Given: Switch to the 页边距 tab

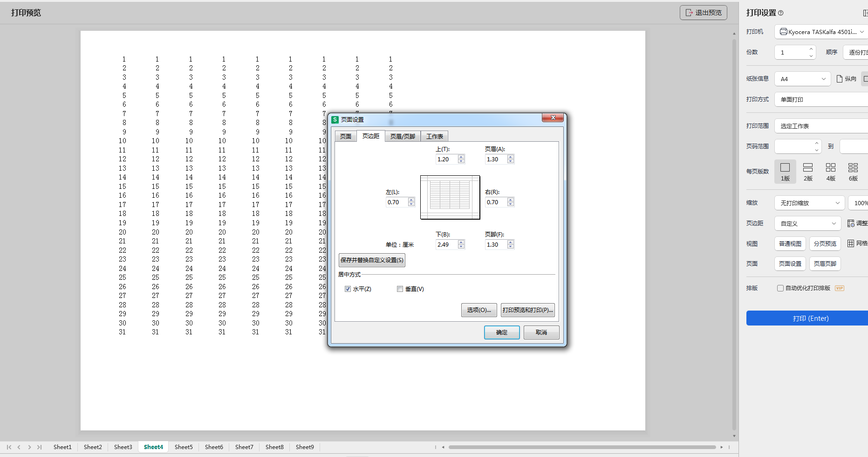Looking at the screenshot, I should click(x=371, y=136).
